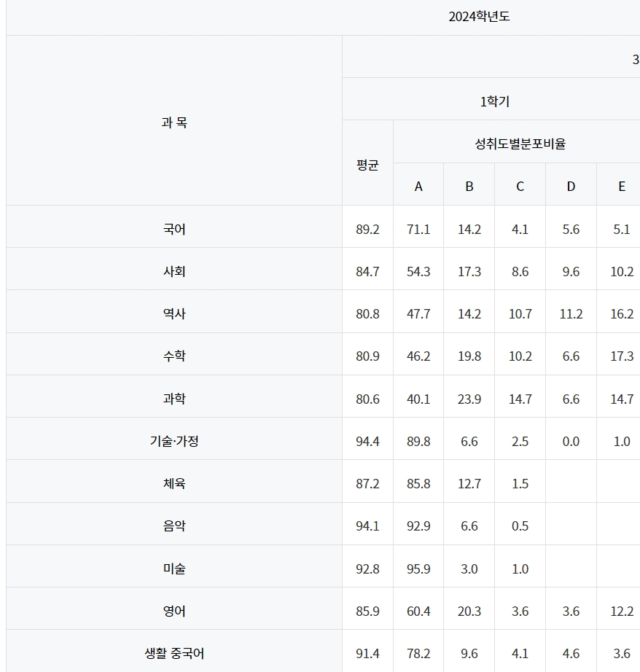Click 국어 average value 89.2
The image size is (640, 672).
[x=367, y=230]
